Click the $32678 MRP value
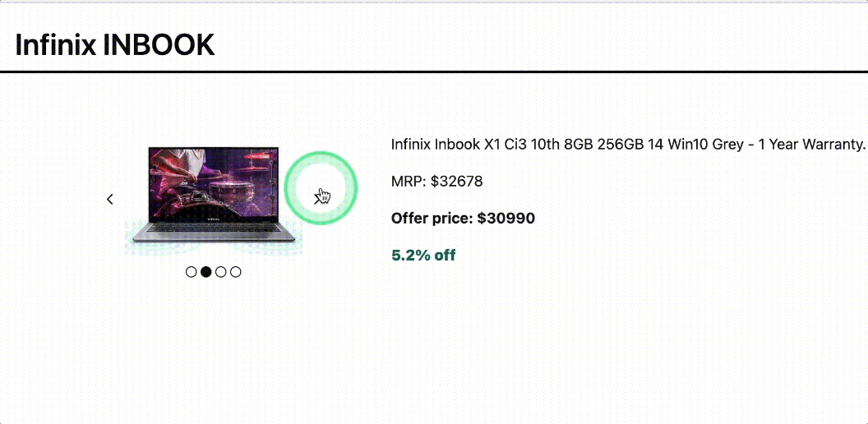This screenshot has width=868, height=424. tap(456, 181)
